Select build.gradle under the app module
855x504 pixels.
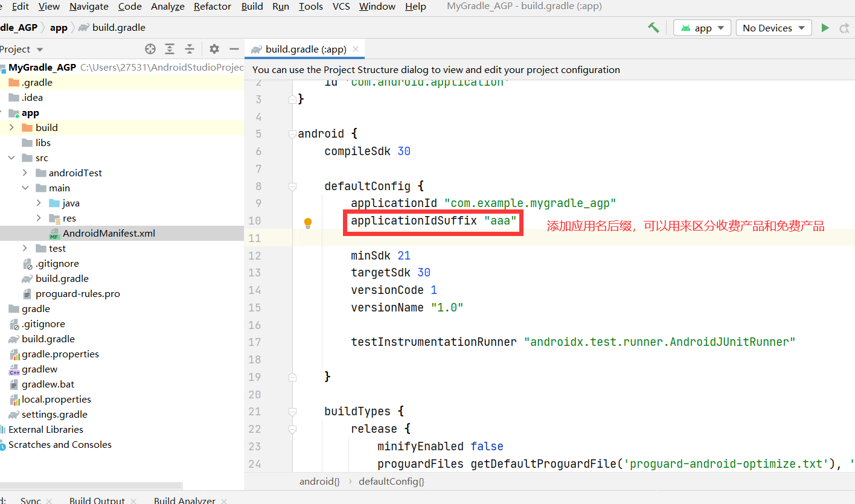coord(62,278)
